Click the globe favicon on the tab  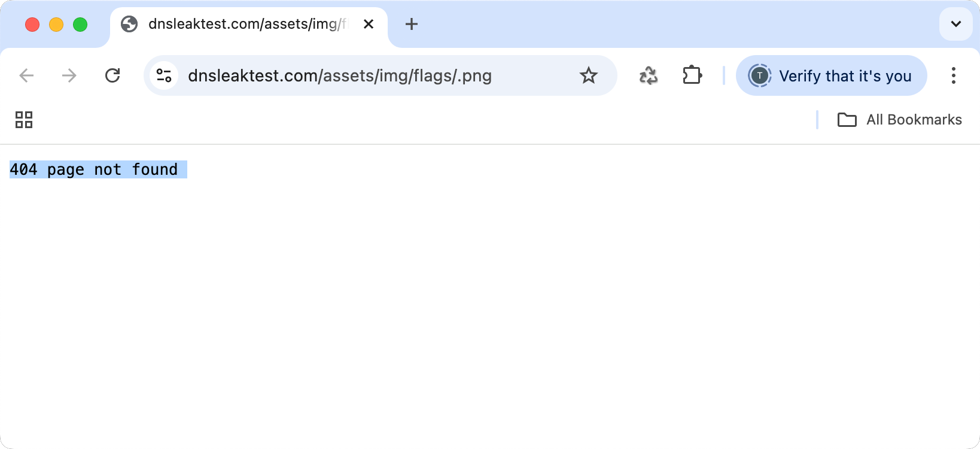pos(129,24)
